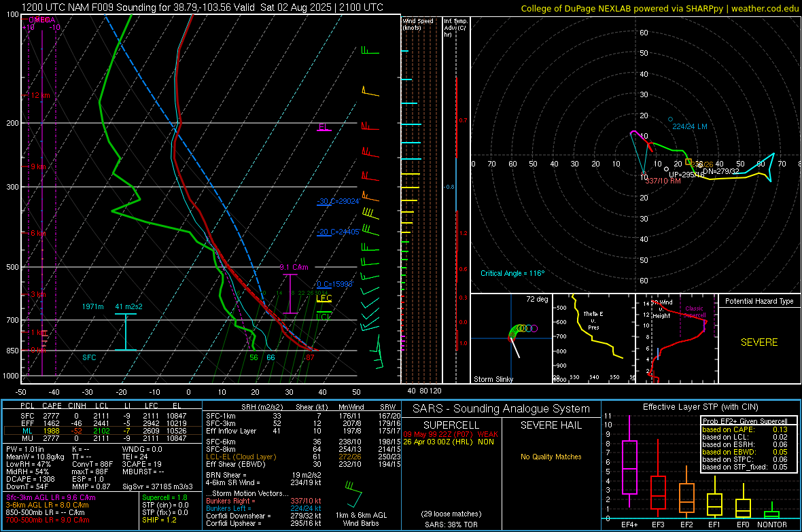This screenshot has height=532, width=802.
Task: Click 700-500mb LR = 9.0 C/km
Action: (x=48, y=520)
